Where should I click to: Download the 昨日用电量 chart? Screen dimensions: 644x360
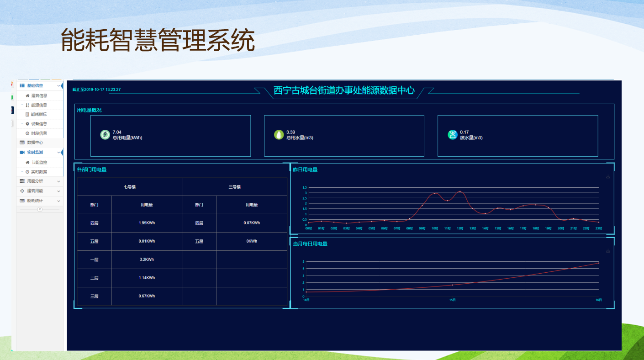point(608,177)
